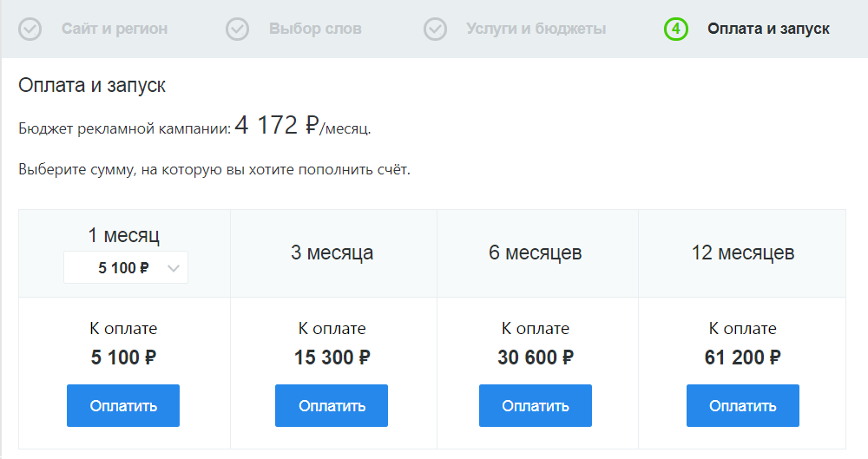Select the 12 месяцев column header

point(743,253)
